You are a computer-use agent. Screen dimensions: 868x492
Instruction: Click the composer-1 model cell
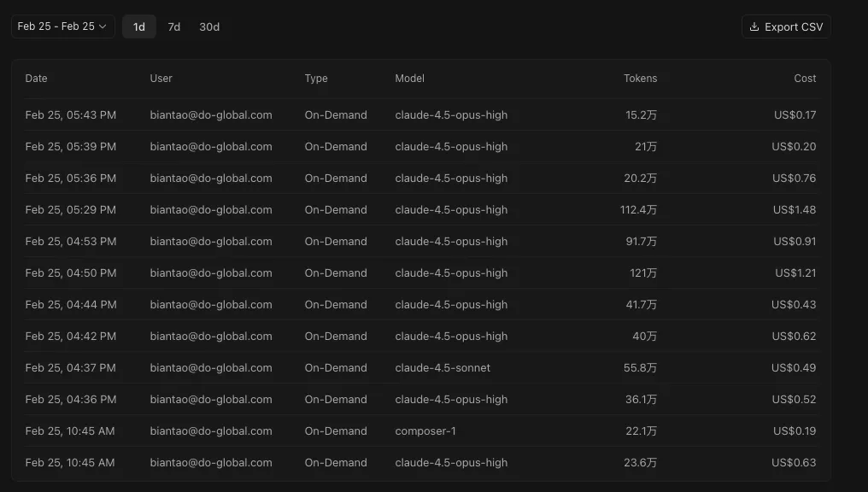[425, 430]
